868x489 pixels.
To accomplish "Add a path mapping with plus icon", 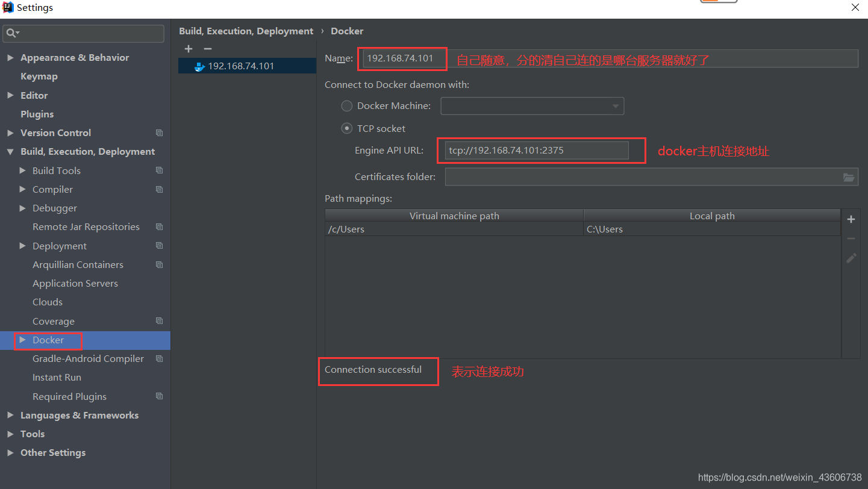I will click(x=851, y=219).
